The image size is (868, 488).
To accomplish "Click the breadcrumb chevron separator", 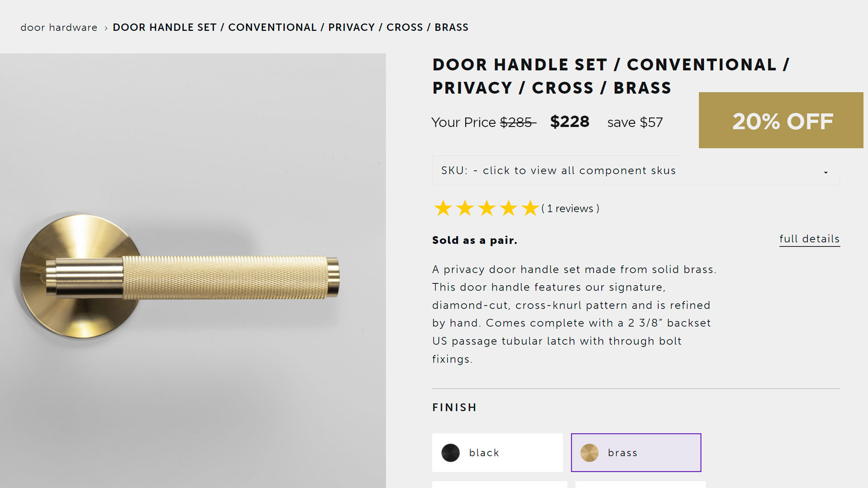I will 106,28.
